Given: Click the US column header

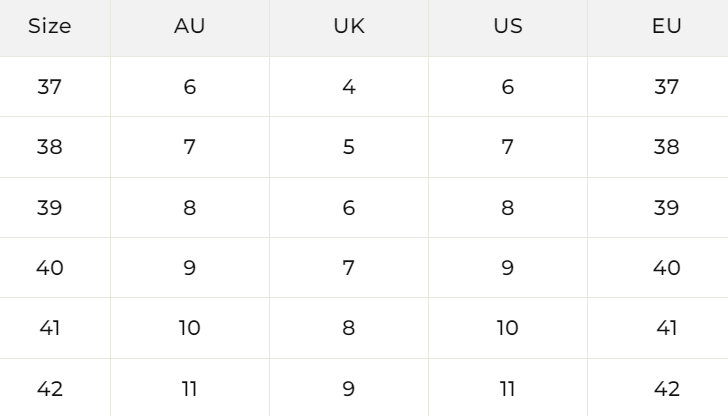Looking at the screenshot, I should [x=508, y=27].
